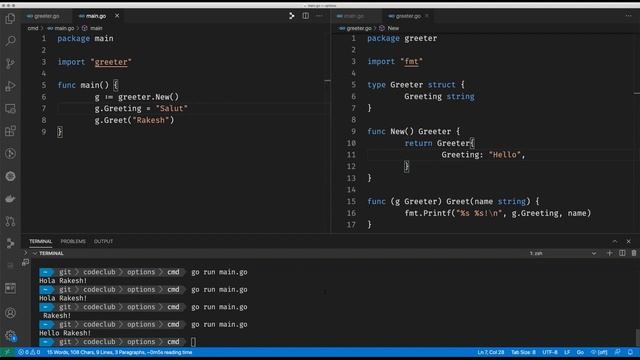Click the terminal tabs icon below TERMINAL header
This screenshot has width=640, height=360.
point(26,262)
